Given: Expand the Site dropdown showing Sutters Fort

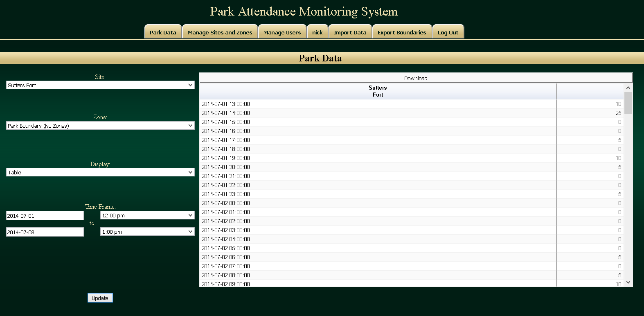Looking at the screenshot, I should pyautogui.click(x=100, y=85).
